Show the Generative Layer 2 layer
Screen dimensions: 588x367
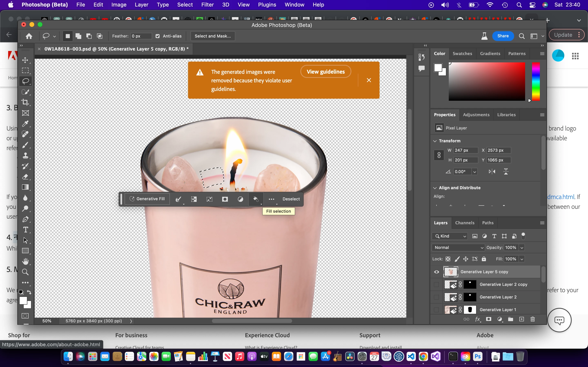coord(436,297)
